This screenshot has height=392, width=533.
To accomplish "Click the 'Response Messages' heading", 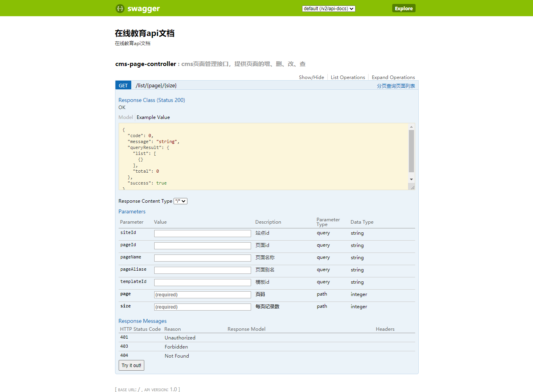I will [x=142, y=321].
